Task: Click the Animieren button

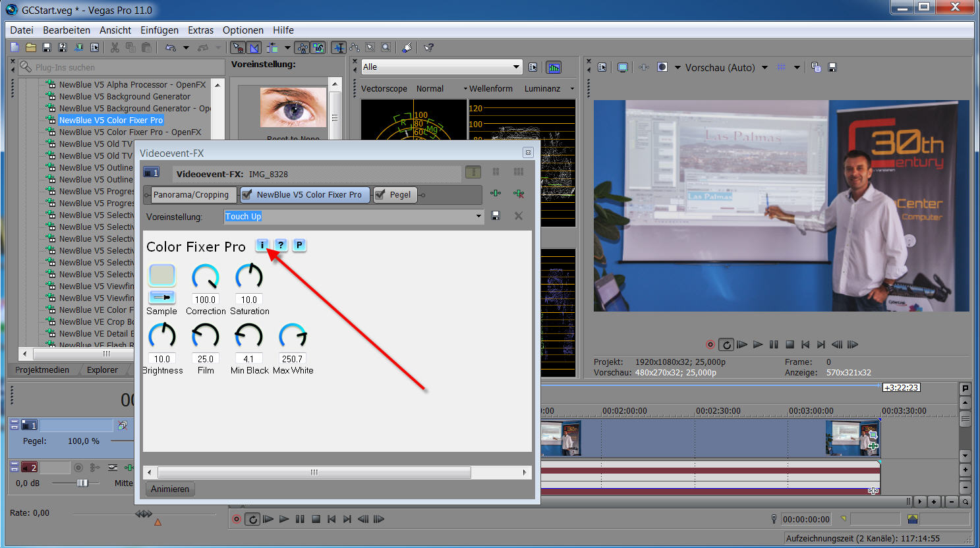Action: point(170,489)
